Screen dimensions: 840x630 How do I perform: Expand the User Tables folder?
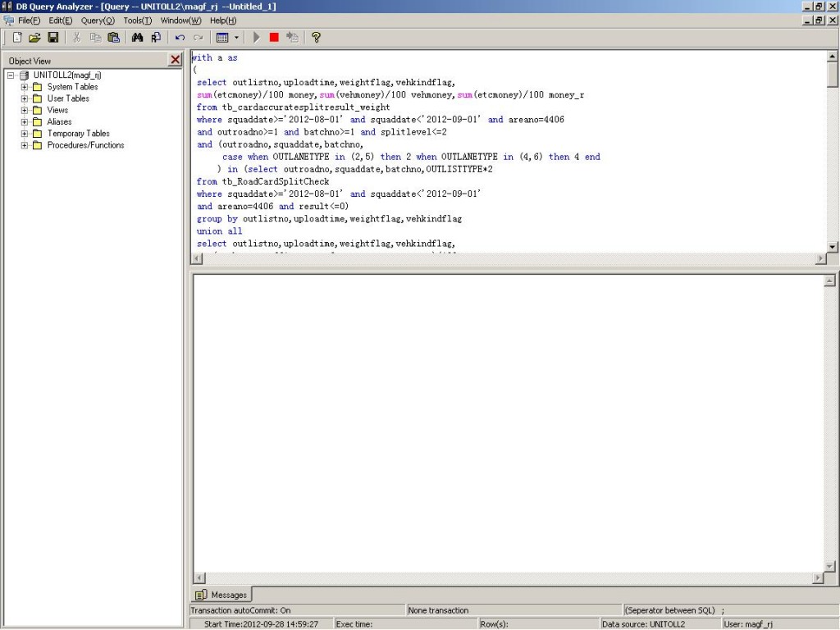point(25,98)
